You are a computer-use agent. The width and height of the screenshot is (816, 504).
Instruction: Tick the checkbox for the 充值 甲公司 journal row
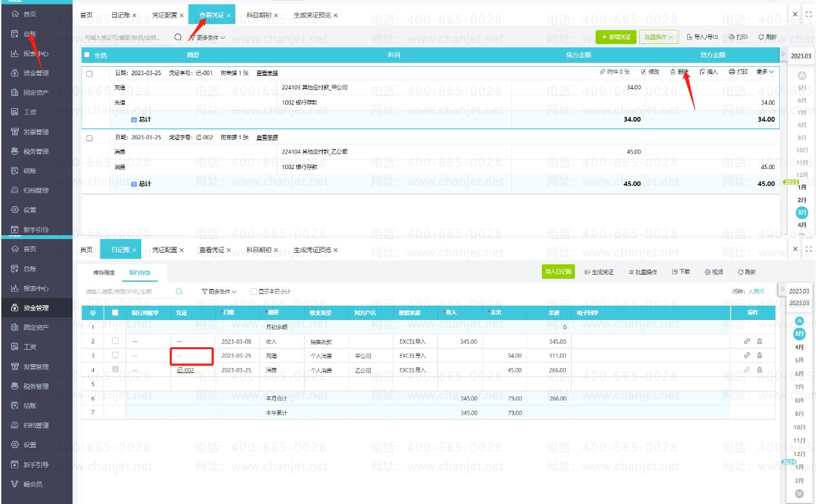pos(115,355)
